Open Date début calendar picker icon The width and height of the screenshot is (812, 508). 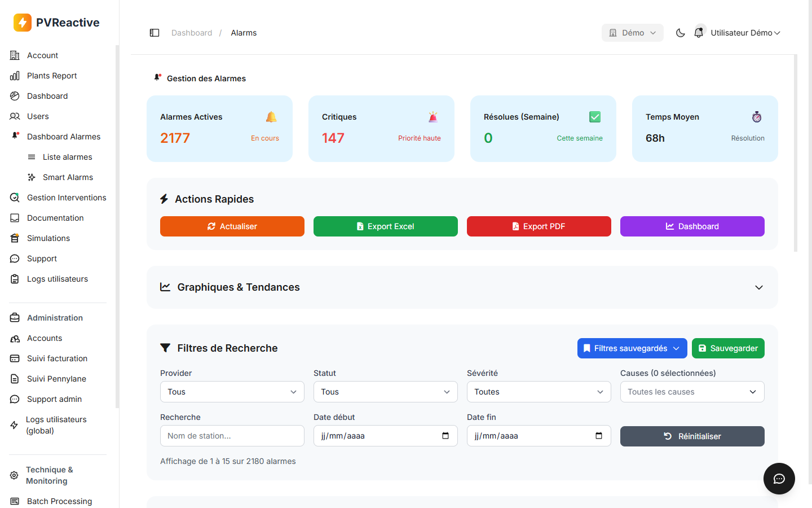tap(445, 436)
